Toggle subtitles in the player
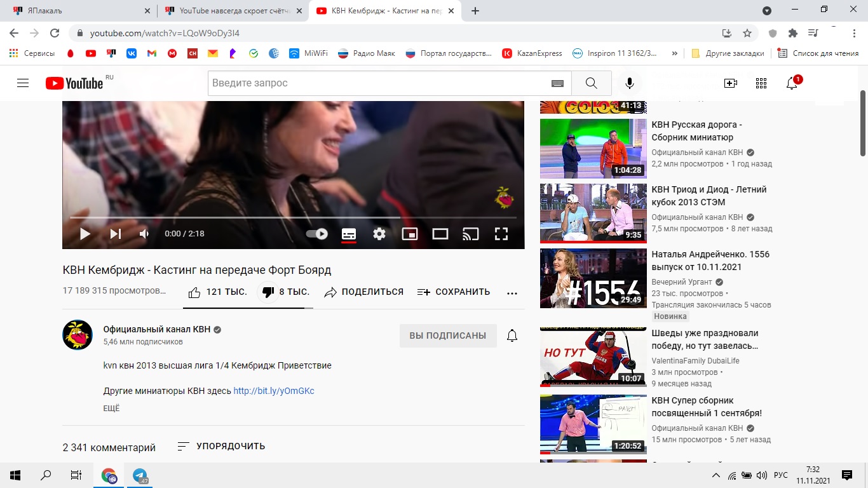Image resolution: width=868 pixels, height=488 pixels. [349, 234]
